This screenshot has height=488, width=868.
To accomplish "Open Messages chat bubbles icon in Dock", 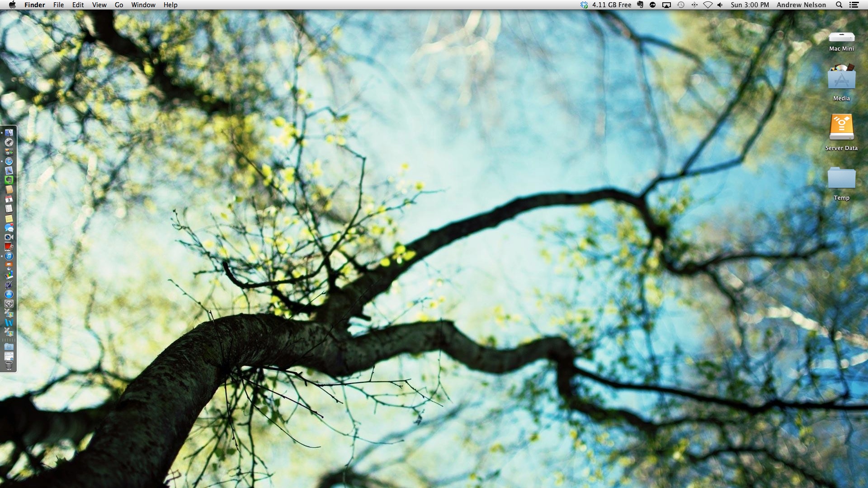I will click(9, 228).
